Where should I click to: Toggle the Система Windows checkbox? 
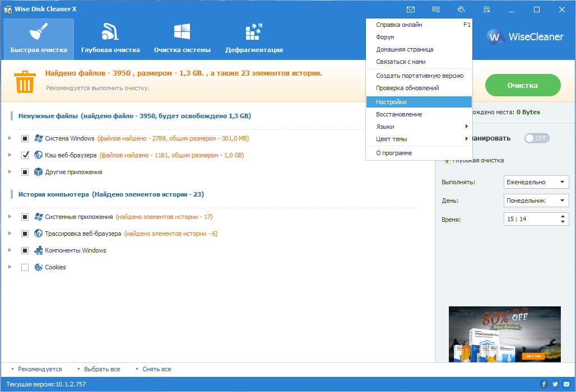point(25,138)
